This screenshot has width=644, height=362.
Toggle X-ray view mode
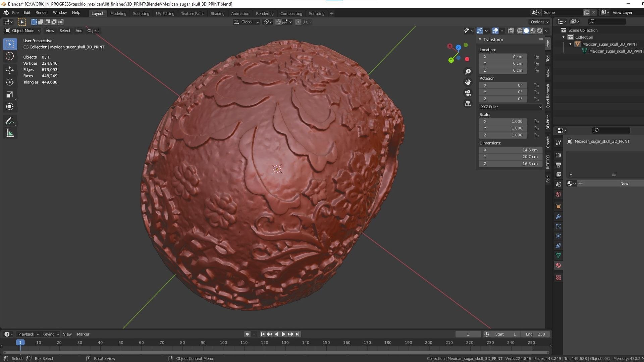coord(511,31)
